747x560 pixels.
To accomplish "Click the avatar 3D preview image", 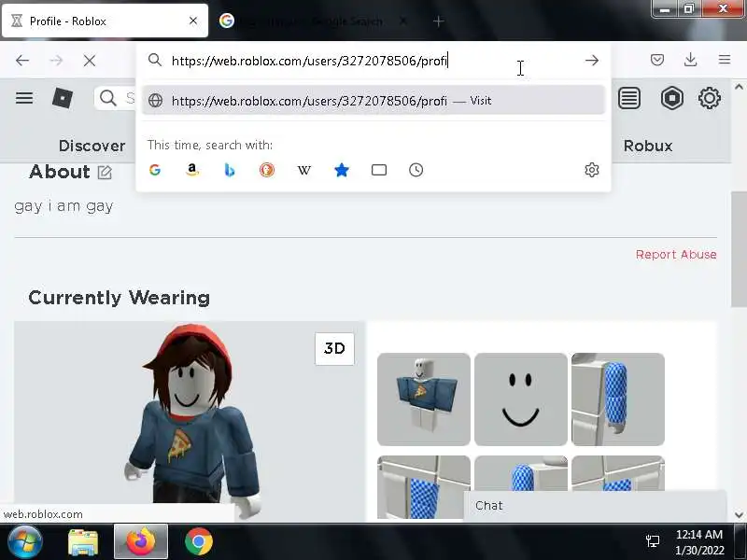I will [x=190, y=421].
